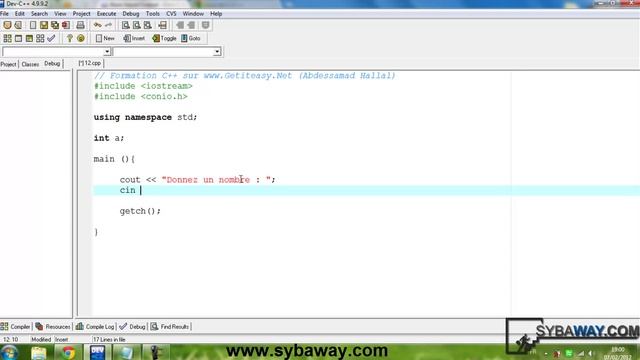
Task: Click the grayed Redo arrow icon
Action: [109, 25]
